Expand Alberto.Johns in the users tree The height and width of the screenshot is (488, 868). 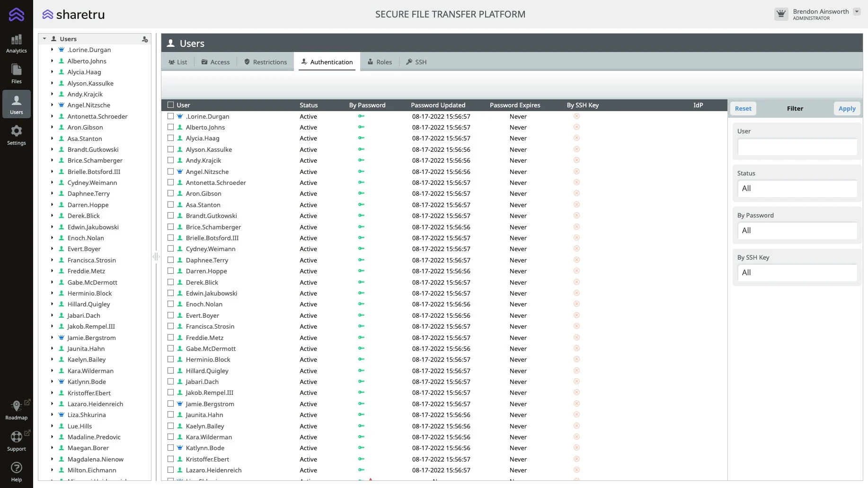(x=52, y=61)
